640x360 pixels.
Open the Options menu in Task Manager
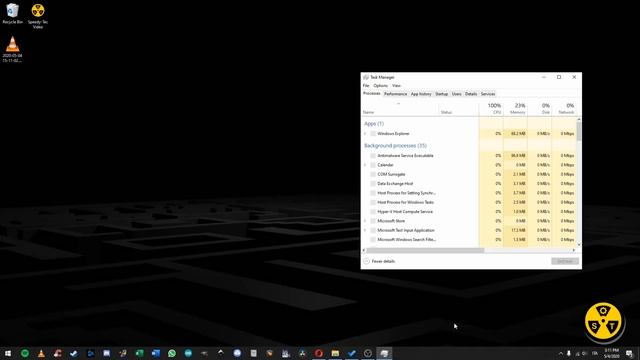coord(380,86)
